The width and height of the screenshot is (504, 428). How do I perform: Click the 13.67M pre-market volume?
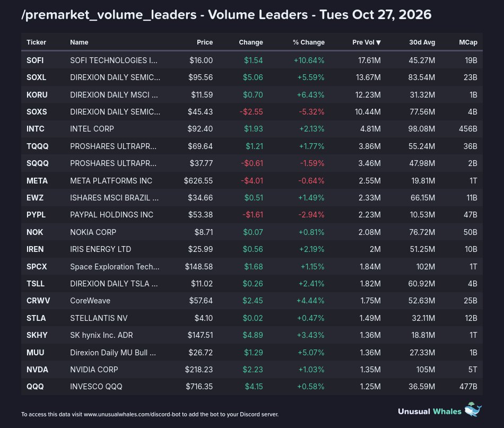[368, 77]
